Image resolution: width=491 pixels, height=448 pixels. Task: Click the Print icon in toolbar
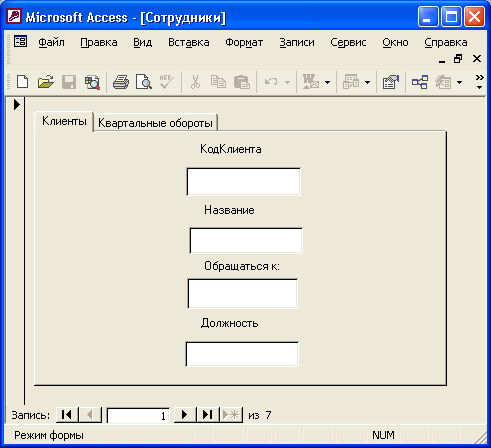click(121, 82)
